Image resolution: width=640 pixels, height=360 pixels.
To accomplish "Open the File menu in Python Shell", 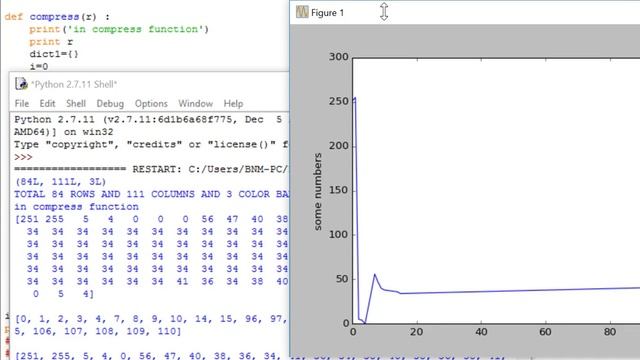I will point(22,104).
